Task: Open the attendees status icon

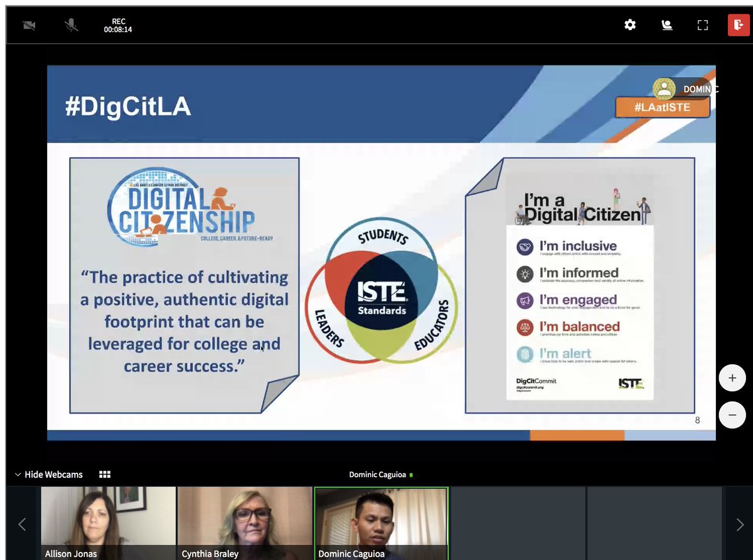Action: pos(667,25)
